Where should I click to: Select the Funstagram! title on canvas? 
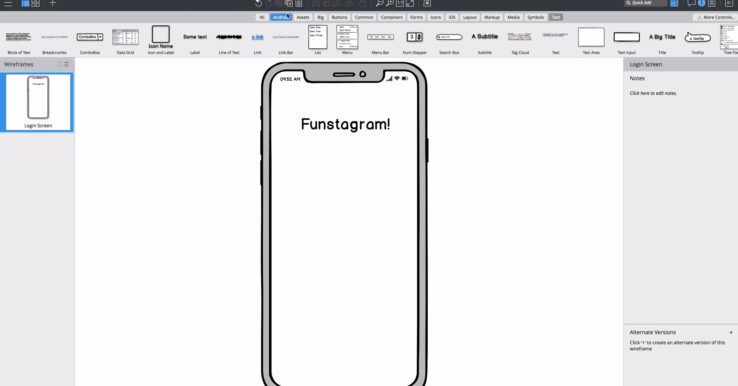(x=345, y=124)
